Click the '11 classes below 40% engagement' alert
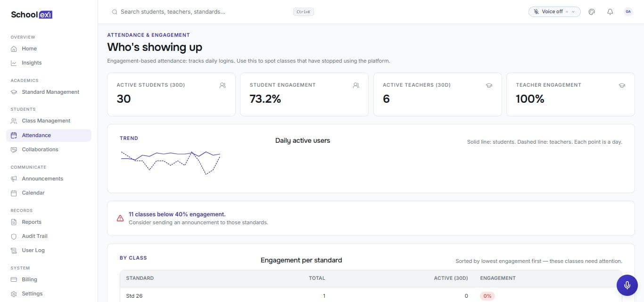This screenshot has width=644, height=302. pos(177,214)
